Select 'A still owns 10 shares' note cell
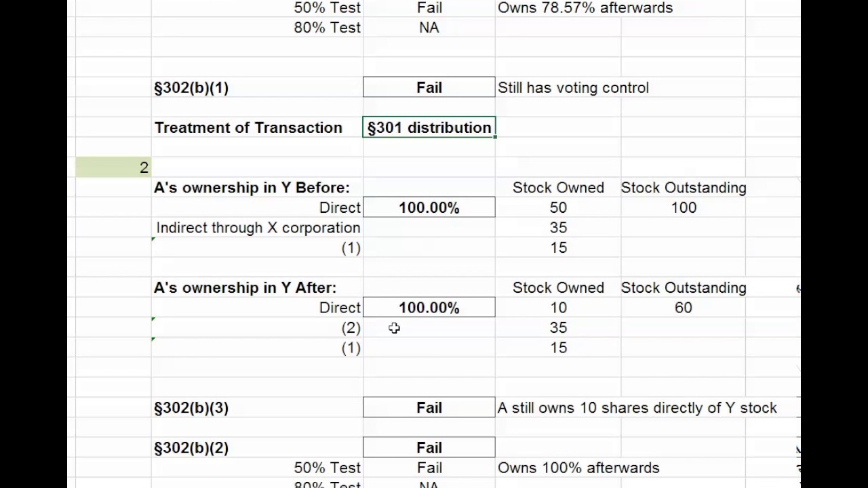Image resolution: width=868 pixels, height=488 pixels. [637, 407]
